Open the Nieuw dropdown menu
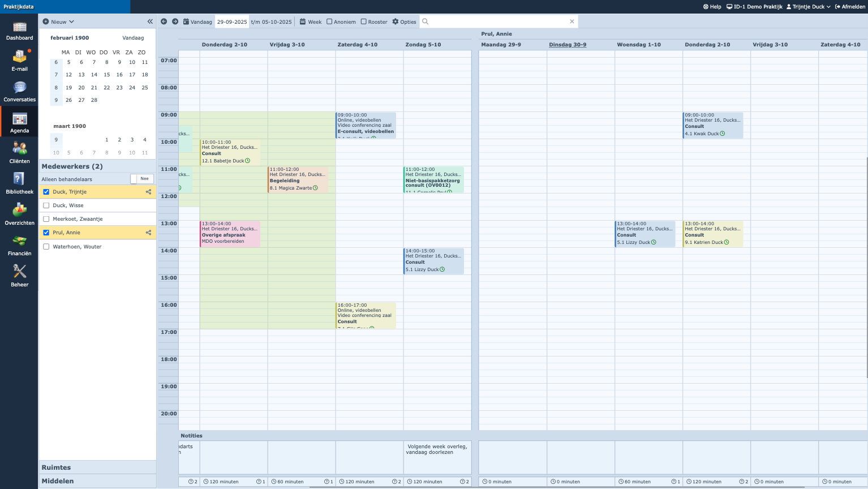Viewport: 868px width, 489px height. coord(58,22)
